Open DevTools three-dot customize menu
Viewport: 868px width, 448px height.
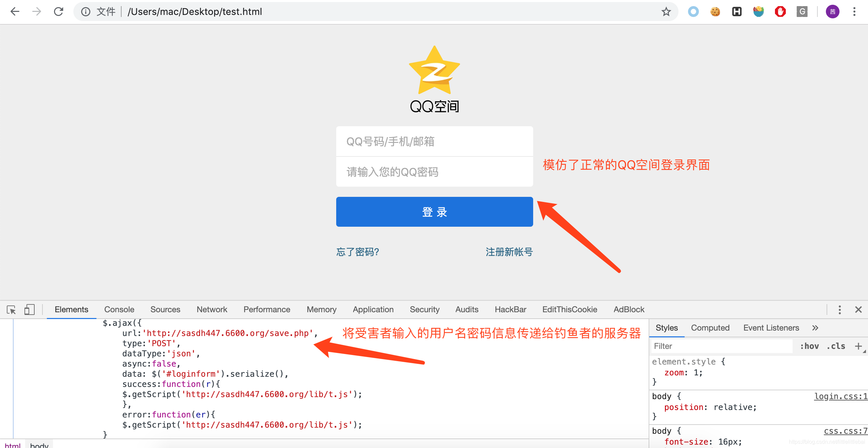839,310
